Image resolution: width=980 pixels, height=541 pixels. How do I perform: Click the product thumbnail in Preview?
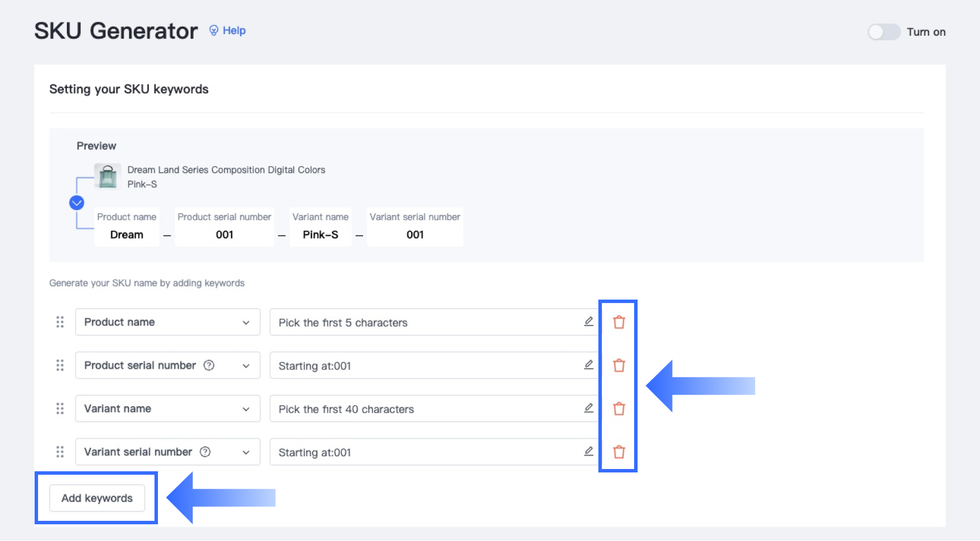point(108,176)
